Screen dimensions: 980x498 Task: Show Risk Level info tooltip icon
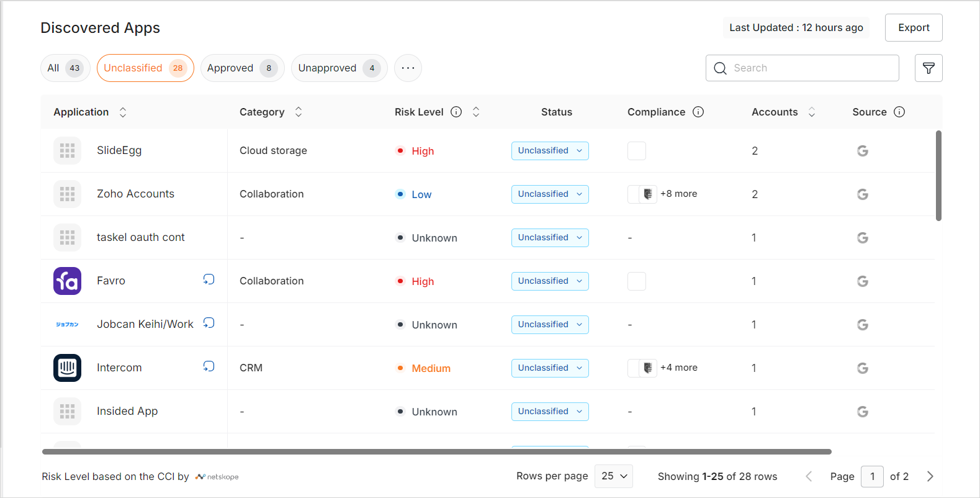(x=456, y=112)
